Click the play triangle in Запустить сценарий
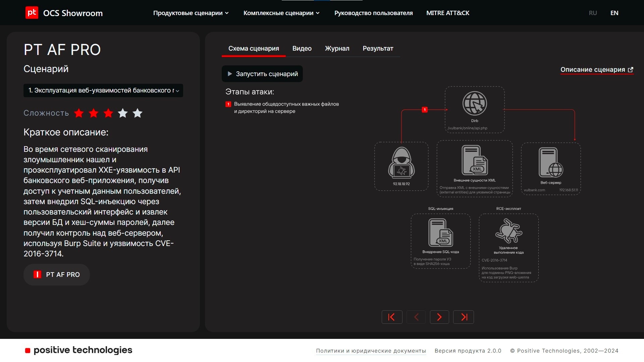The height and width of the screenshot is (362, 644). pos(230,74)
